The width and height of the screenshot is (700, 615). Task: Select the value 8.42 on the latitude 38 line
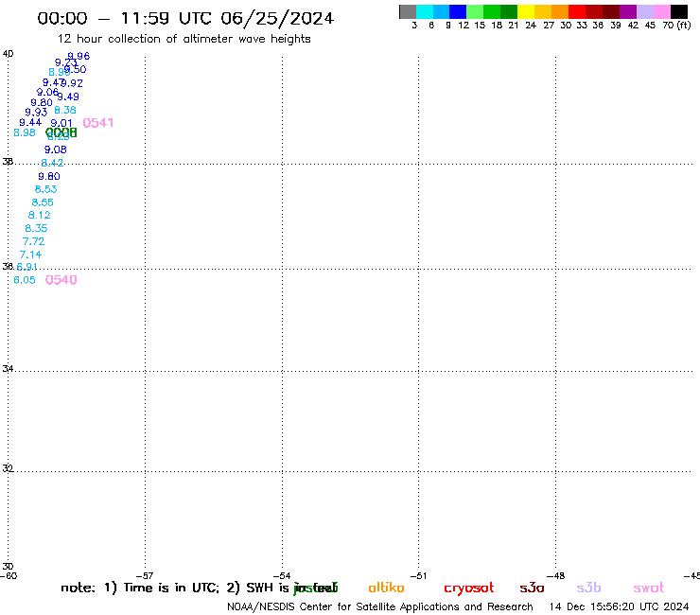[x=52, y=163]
